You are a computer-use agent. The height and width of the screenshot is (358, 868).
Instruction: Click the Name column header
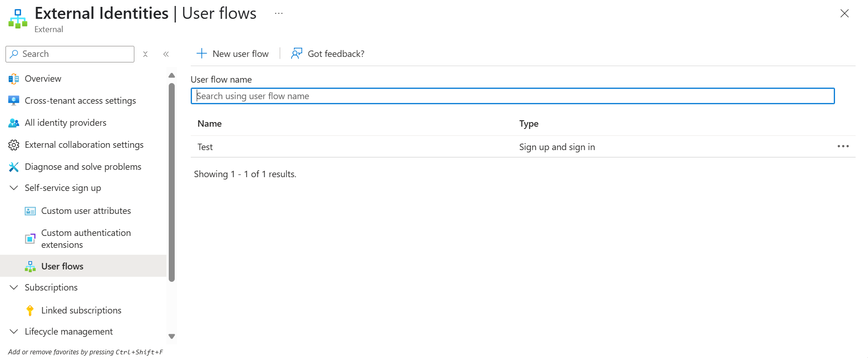coord(210,124)
